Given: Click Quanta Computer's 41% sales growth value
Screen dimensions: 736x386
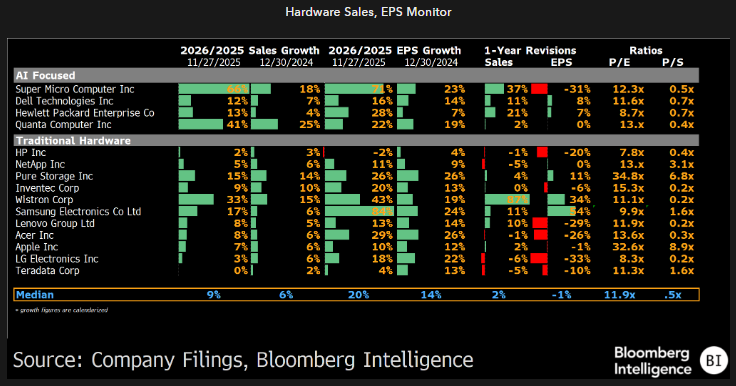Looking at the screenshot, I should [x=237, y=124].
